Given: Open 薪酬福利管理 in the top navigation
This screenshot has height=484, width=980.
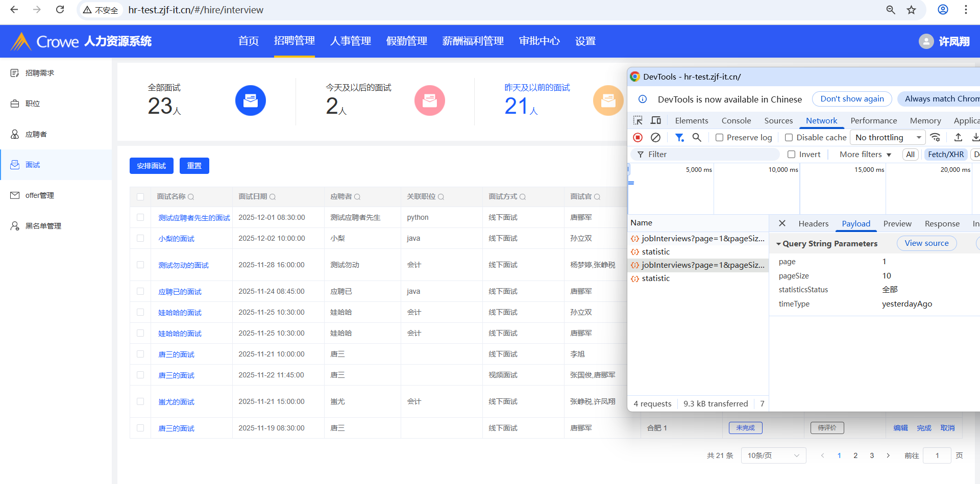Looking at the screenshot, I should [473, 41].
